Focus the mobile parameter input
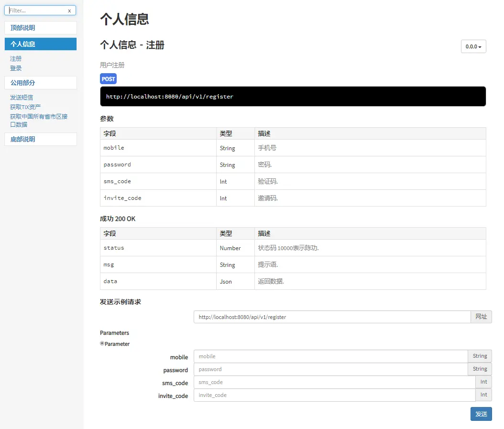 pyautogui.click(x=331, y=356)
